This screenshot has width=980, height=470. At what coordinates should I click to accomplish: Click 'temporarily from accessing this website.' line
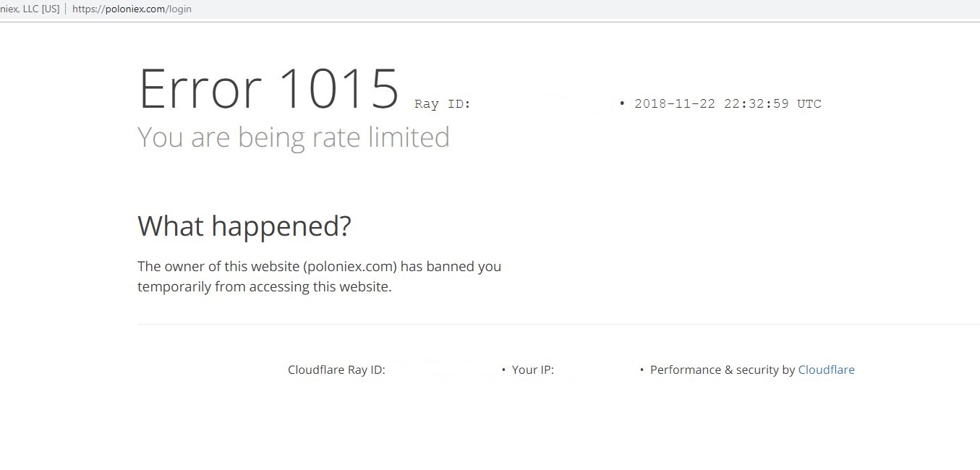pyautogui.click(x=265, y=286)
